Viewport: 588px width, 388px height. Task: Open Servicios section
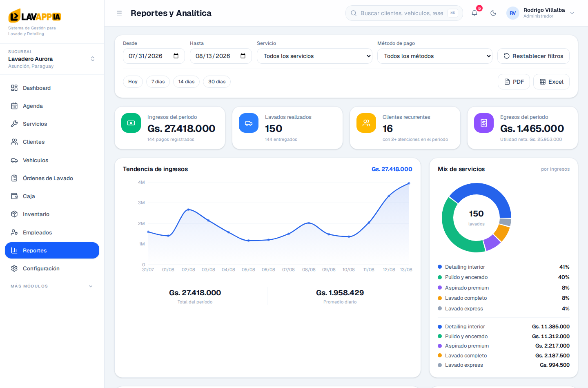click(52, 124)
